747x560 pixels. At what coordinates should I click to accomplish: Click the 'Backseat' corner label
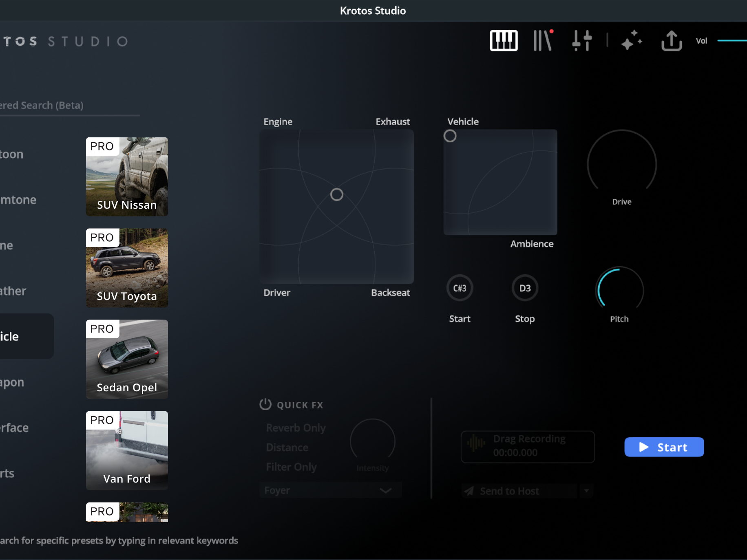pyautogui.click(x=390, y=293)
